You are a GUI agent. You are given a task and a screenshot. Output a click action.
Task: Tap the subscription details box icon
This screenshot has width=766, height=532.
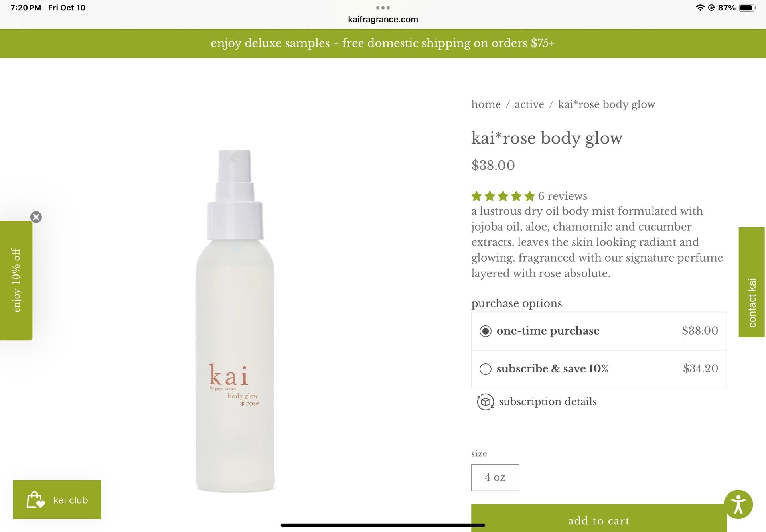485,402
